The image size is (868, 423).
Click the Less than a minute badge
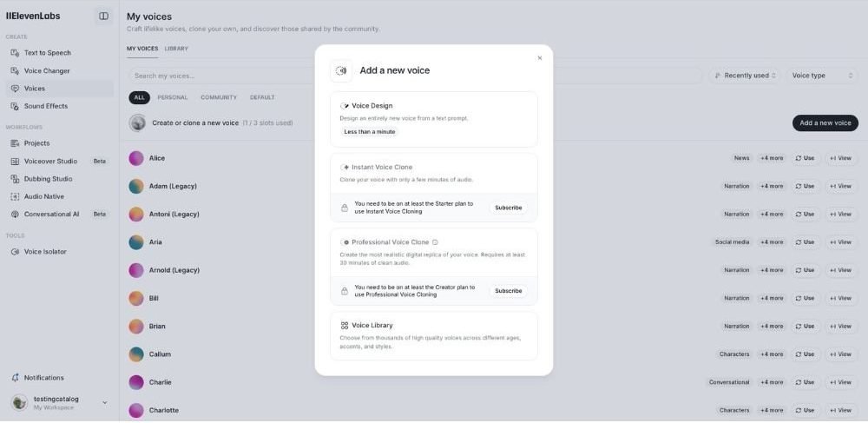click(x=370, y=132)
